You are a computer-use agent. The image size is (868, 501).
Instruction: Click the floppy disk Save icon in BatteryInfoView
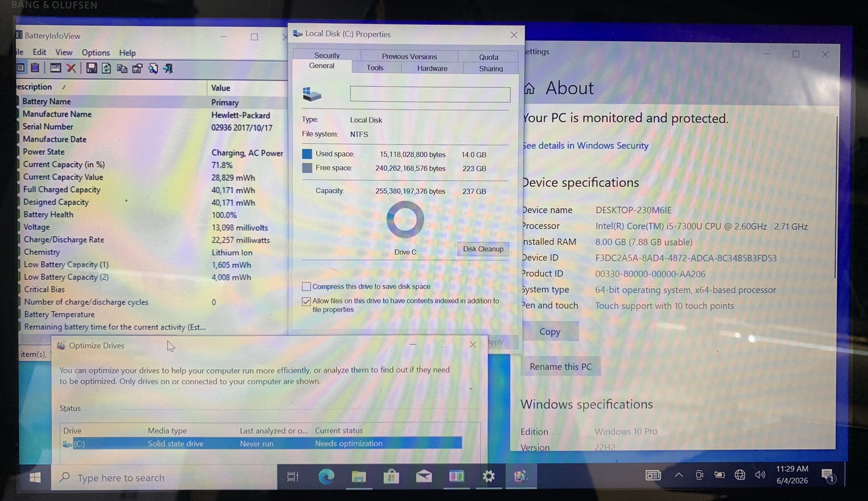(x=92, y=68)
